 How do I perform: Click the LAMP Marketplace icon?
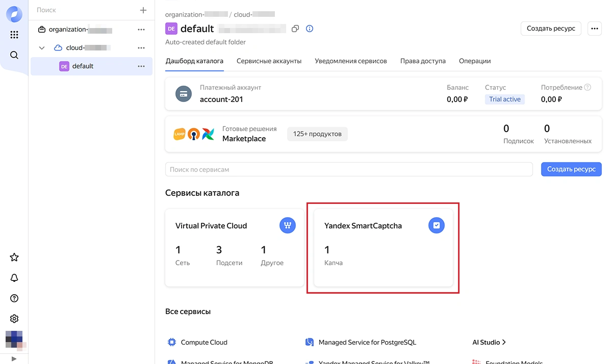(180, 134)
